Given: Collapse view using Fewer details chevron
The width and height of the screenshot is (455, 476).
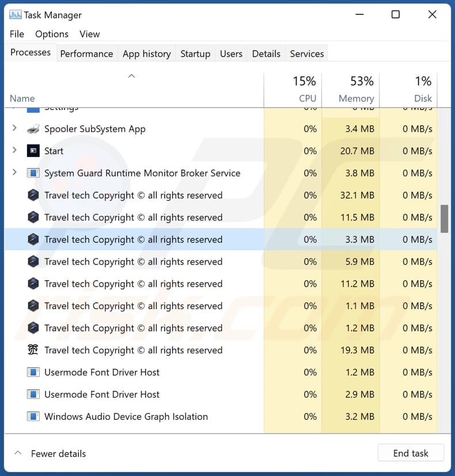Looking at the screenshot, I should pos(18,453).
